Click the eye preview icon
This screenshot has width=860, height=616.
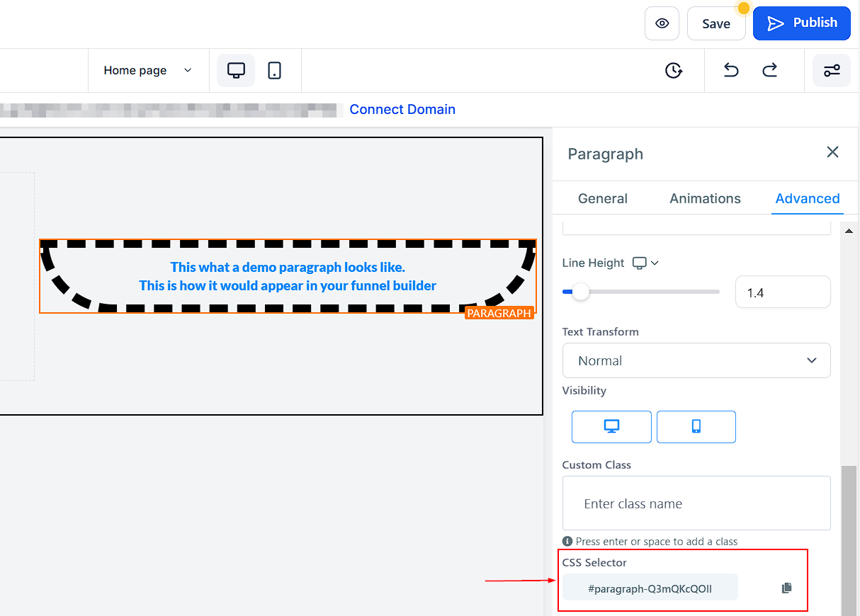pos(662,23)
